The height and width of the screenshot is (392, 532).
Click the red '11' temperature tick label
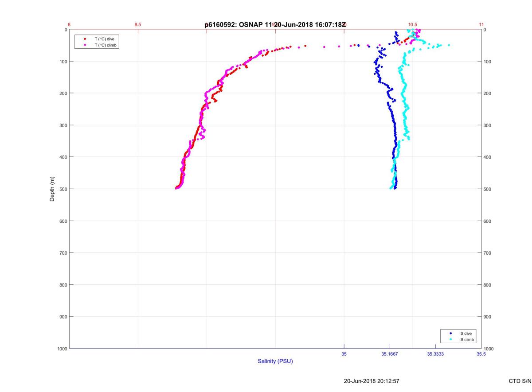[481, 24]
